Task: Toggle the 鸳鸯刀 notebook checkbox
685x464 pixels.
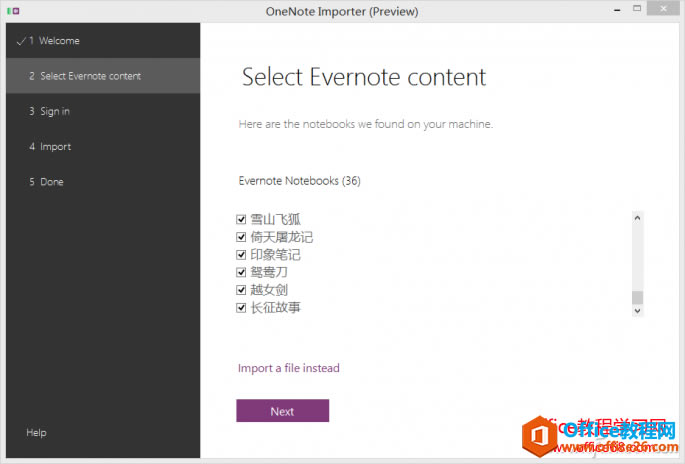Action: (x=241, y=272)
